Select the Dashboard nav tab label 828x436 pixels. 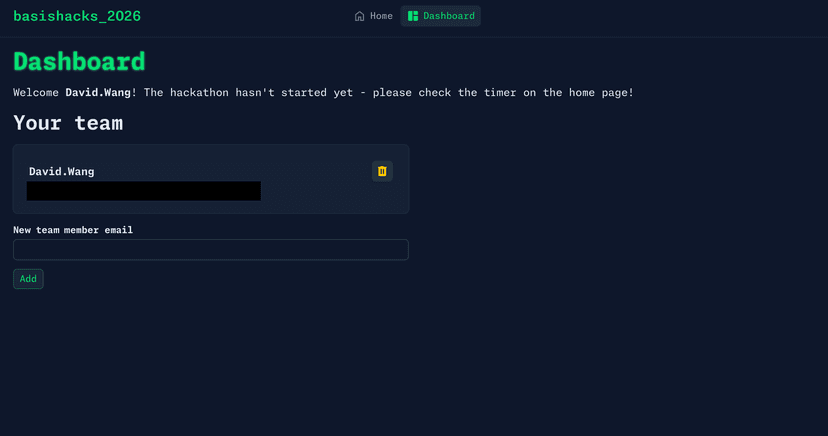tap(449, 16)
